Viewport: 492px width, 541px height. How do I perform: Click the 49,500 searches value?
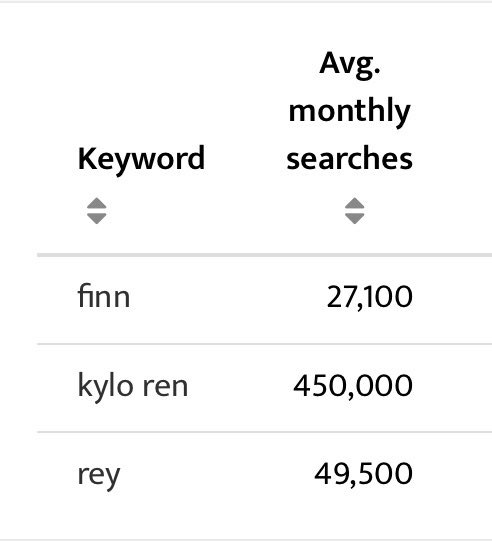tap(363, 474)
